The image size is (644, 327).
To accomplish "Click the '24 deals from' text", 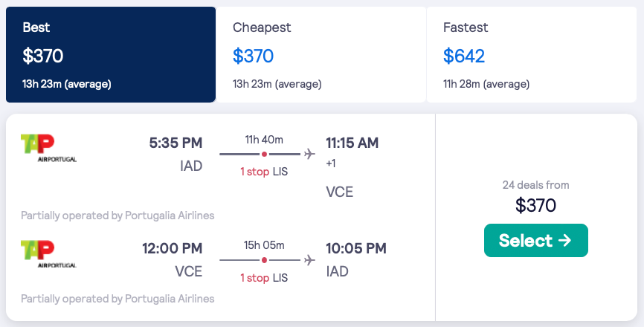I will pyautogui.click(x=535, y=185).
